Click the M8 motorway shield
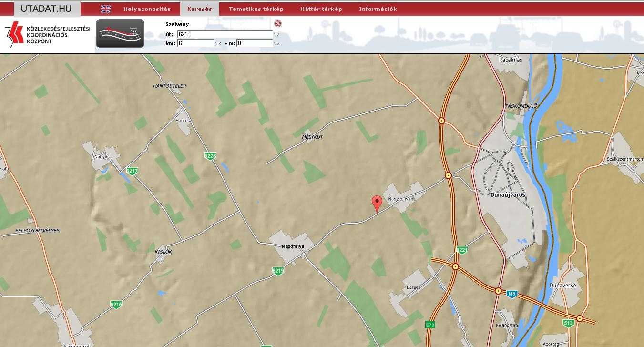This screenshot has width=644, height=347. click(512, 294)
